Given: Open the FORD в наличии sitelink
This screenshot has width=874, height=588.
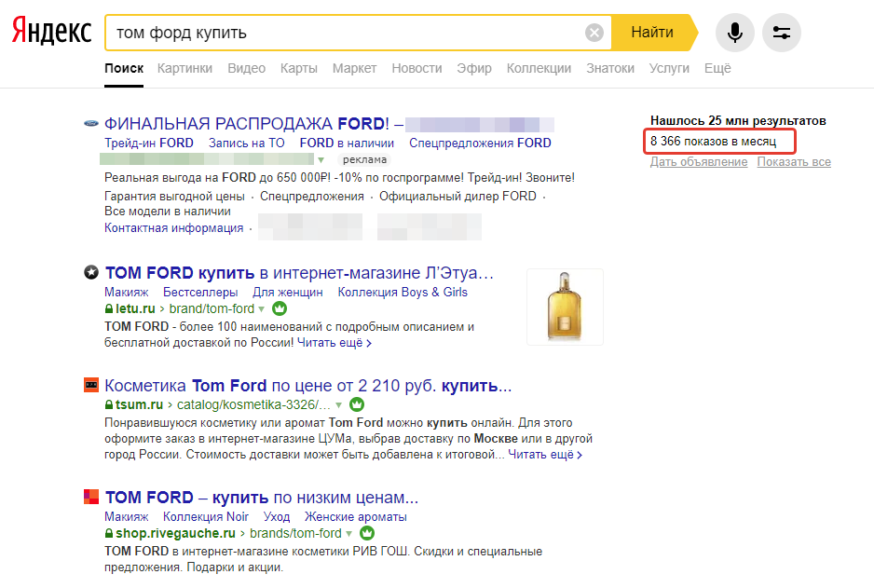Looking at the screenshot, I should [x=347, y=143].
